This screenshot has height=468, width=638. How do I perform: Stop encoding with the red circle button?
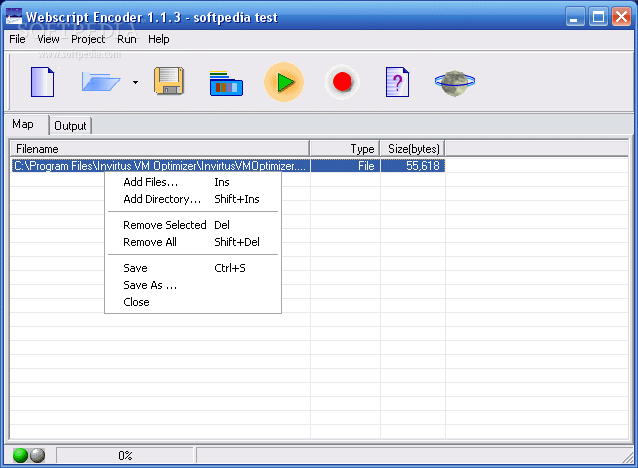(342, 82)
